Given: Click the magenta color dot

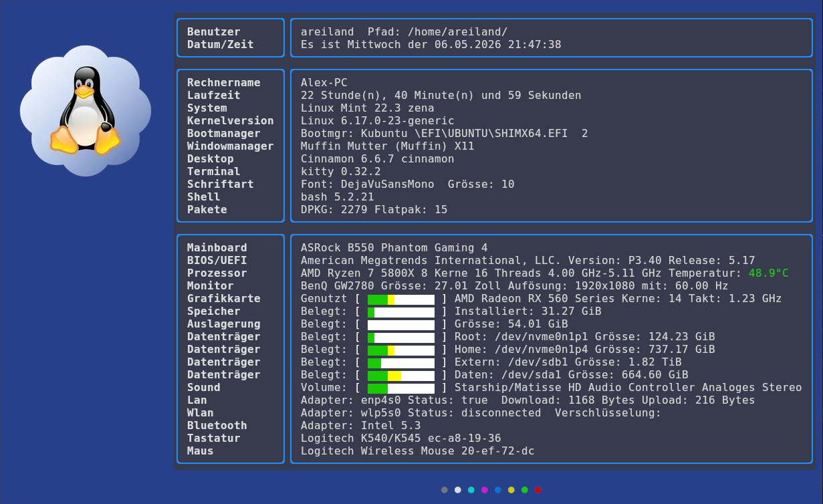Looking at the screenshot, I should point(485,490).
